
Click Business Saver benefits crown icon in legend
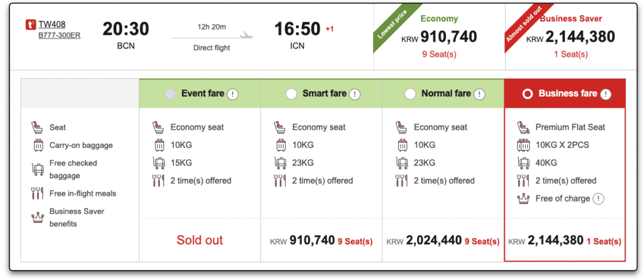37,217
